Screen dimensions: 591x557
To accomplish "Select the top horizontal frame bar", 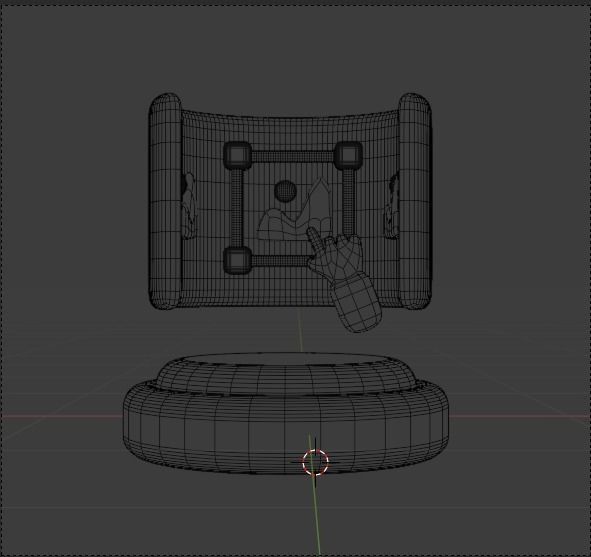I will point(292,156).
